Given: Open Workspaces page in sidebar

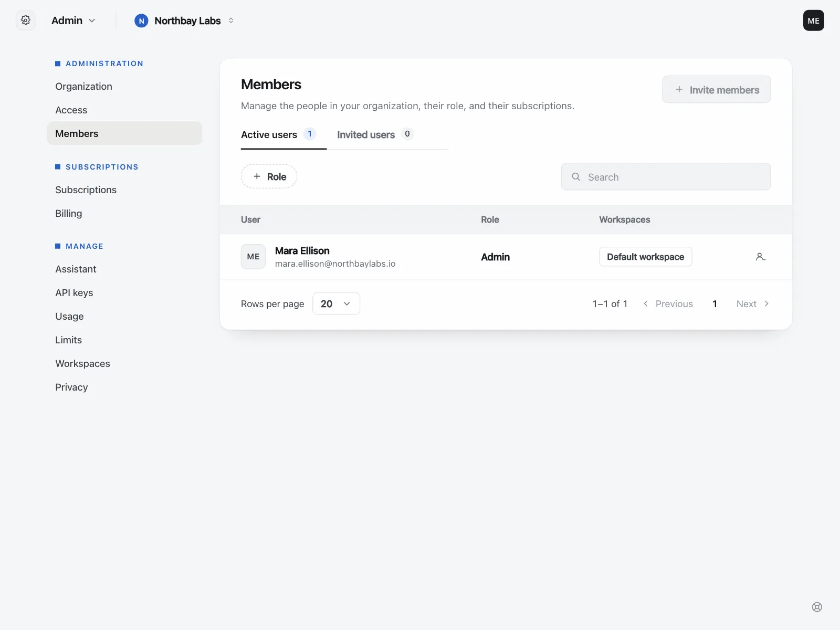Looking at the screenshot, I should 124,363.
